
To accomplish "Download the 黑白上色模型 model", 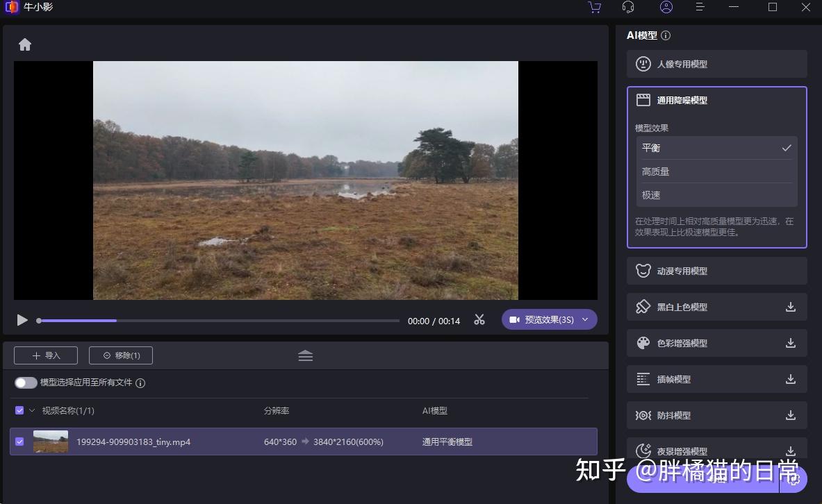I will coord(790,307).
